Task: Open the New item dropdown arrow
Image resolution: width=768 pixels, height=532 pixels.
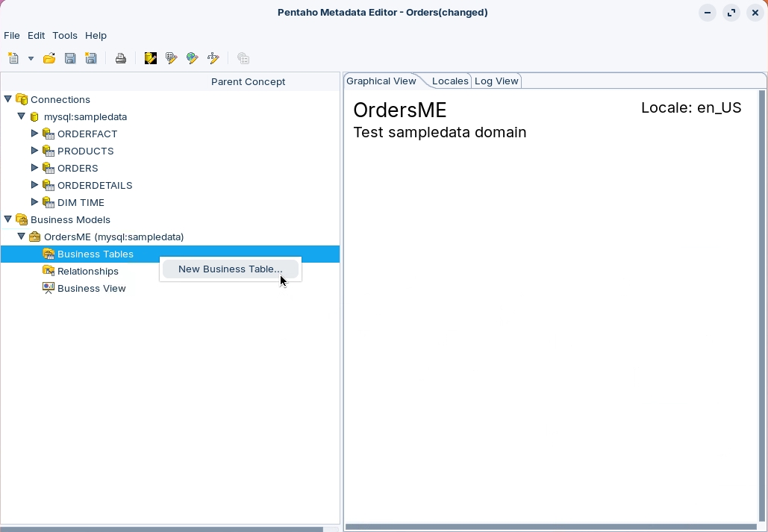Action: [31, 58]
